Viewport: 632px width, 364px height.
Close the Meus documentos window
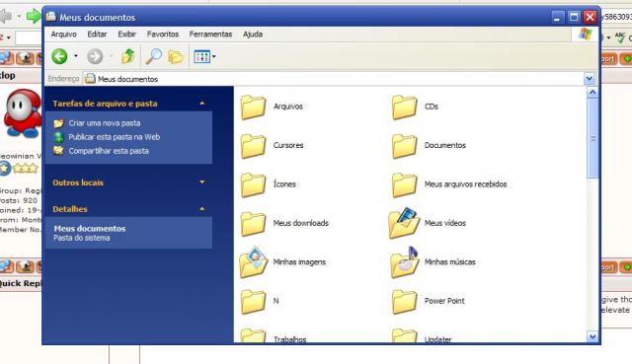[591, 17]
